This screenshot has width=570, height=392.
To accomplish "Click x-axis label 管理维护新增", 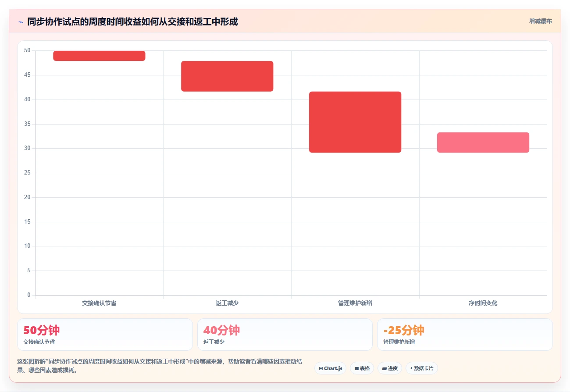I will point(355,303).
